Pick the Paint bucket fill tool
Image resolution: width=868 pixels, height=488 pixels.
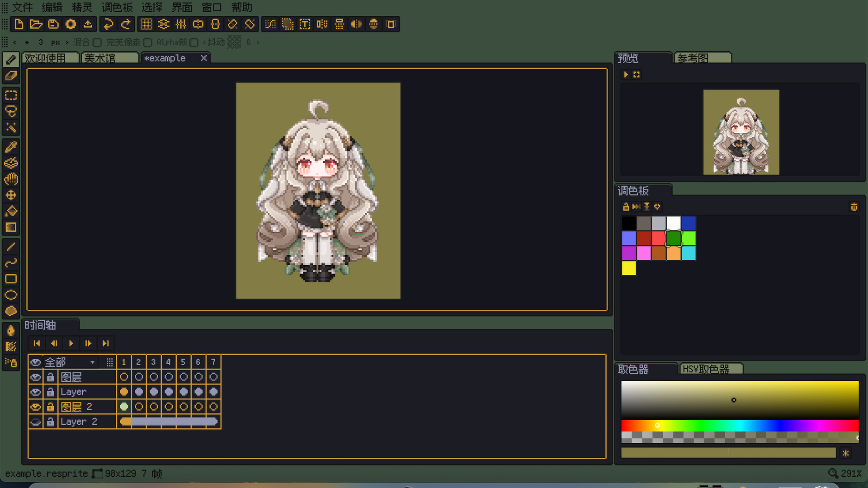(x=11, y=211)
